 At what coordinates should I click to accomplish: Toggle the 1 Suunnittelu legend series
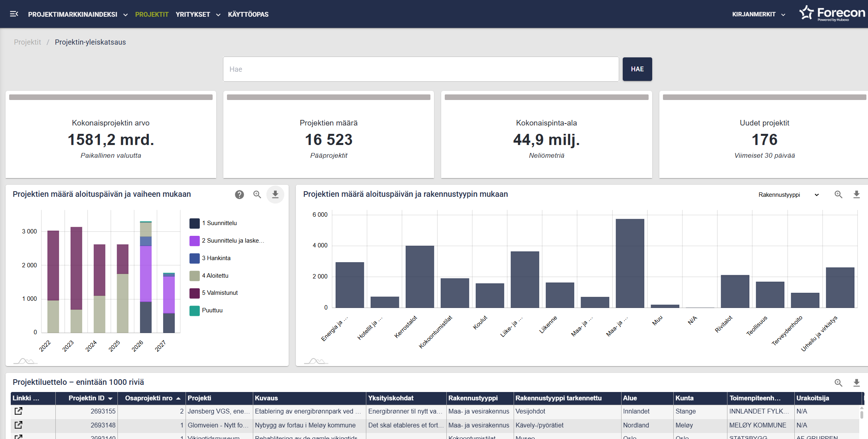[219, 223]
